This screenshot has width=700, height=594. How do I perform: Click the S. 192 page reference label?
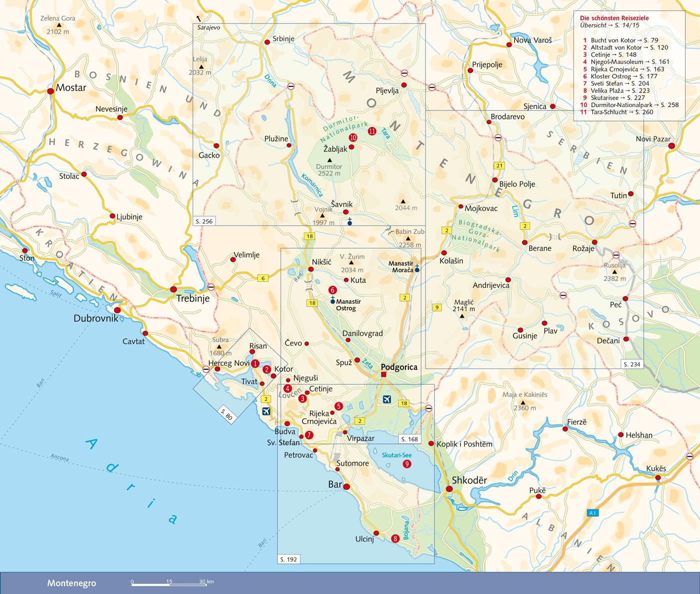click(288, 559)
